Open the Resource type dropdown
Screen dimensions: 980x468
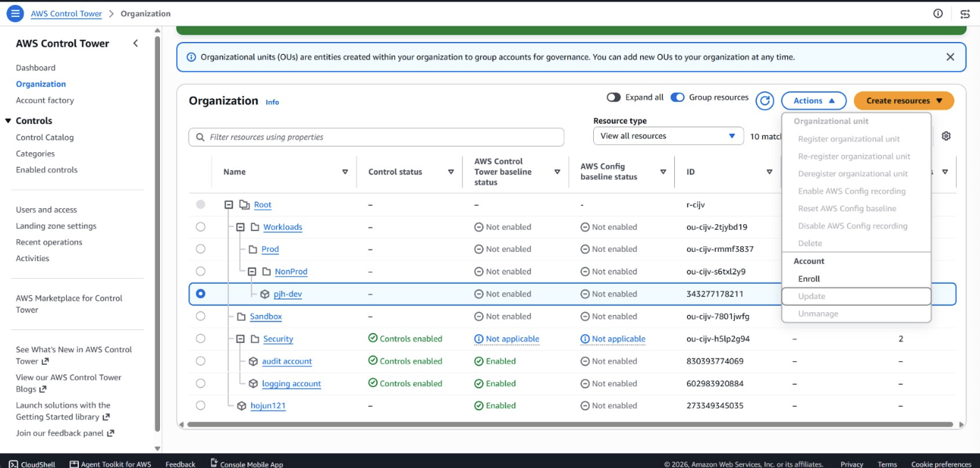(668, 136)
